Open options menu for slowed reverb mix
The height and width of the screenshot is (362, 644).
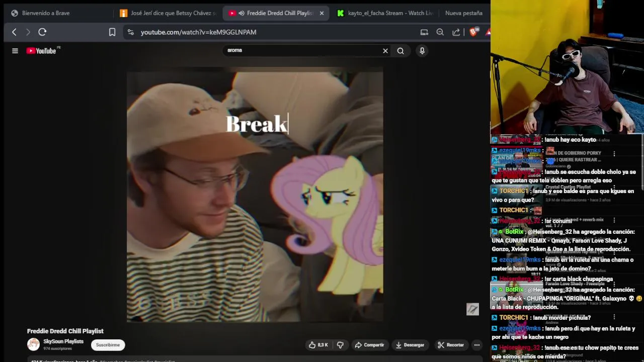coord(614,220)
